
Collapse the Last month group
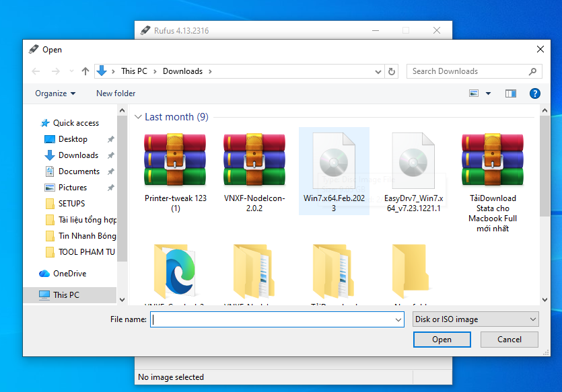(139, 117)
